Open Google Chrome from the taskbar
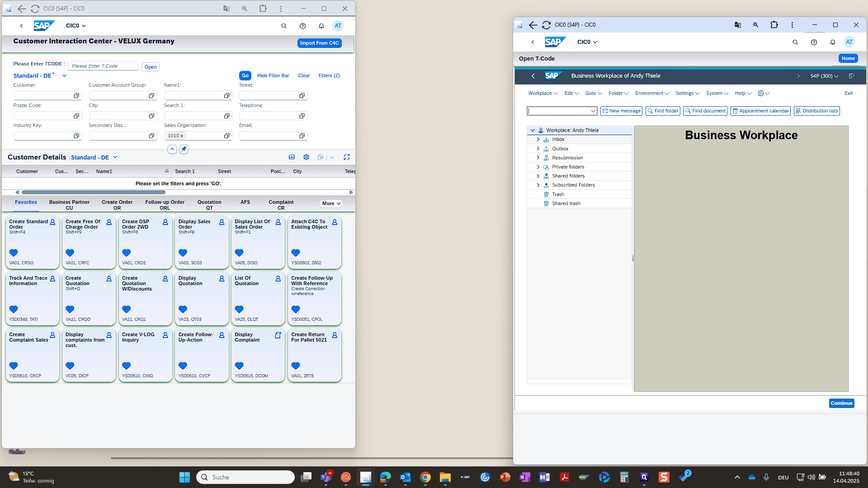The height and width of the screenshot is (488, 868). 425,477
